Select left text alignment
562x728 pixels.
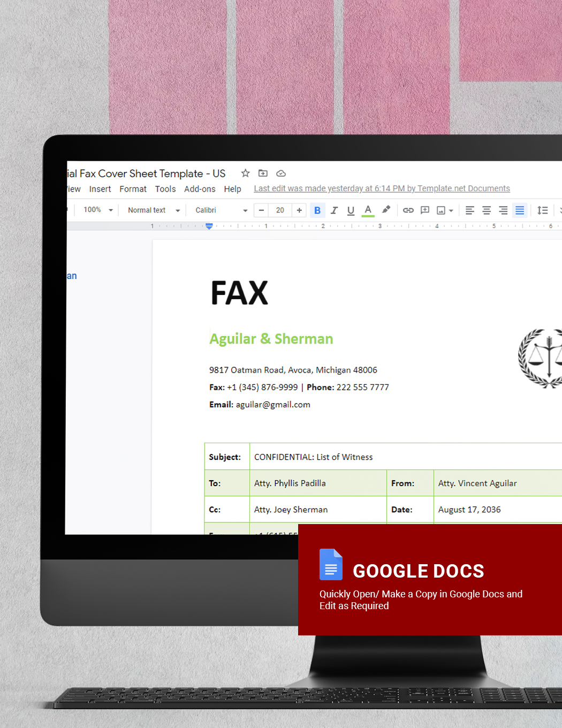pyautogui.click(x=469, y=210)
